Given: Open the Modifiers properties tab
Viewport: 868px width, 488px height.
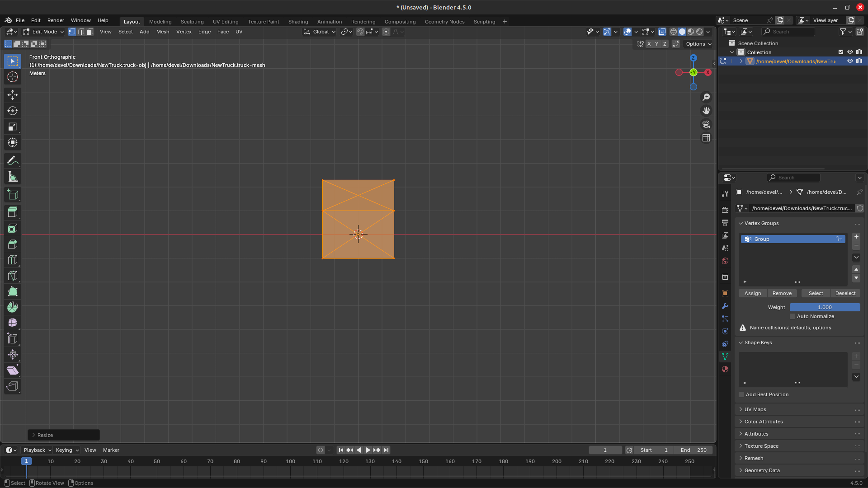Looking at the screenshot, I should (725, 306).
